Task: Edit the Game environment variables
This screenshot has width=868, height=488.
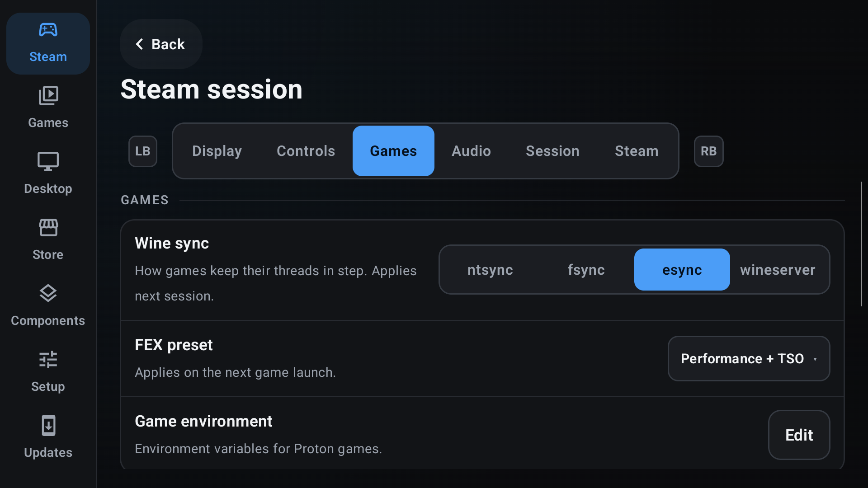Action: pyautogui.click(x=799, y=435)
